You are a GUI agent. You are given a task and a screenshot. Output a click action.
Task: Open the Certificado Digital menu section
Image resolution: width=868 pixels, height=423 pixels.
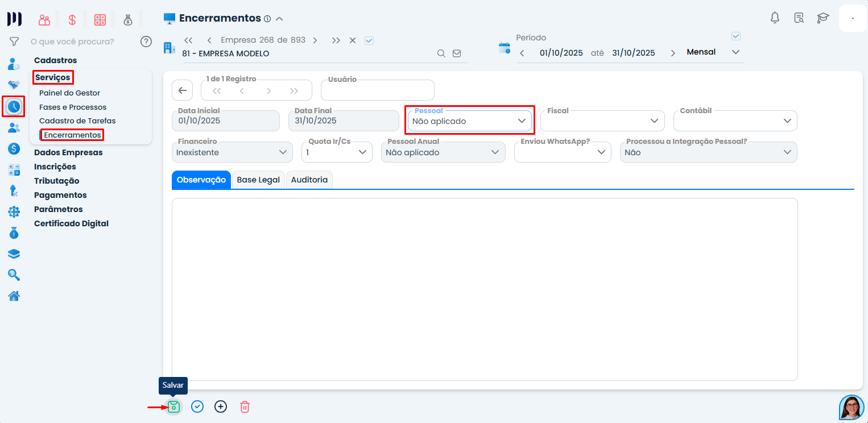pos(71,223)
